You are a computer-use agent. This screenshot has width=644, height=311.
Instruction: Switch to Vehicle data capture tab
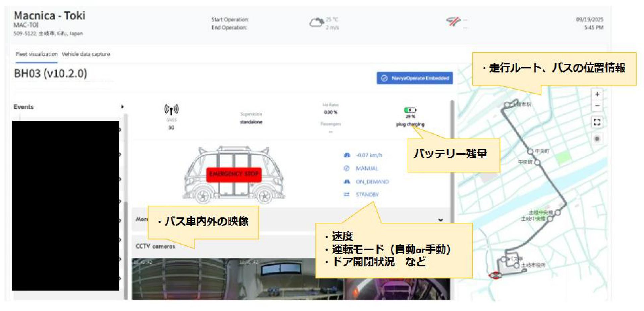[x=86, y=54]
